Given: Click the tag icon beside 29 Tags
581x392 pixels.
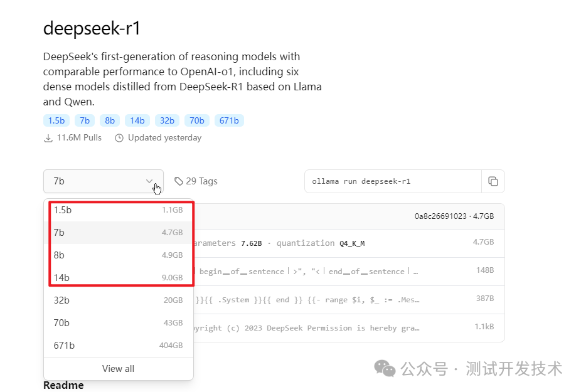Looking at the screenshot, I should click(179, 181).
